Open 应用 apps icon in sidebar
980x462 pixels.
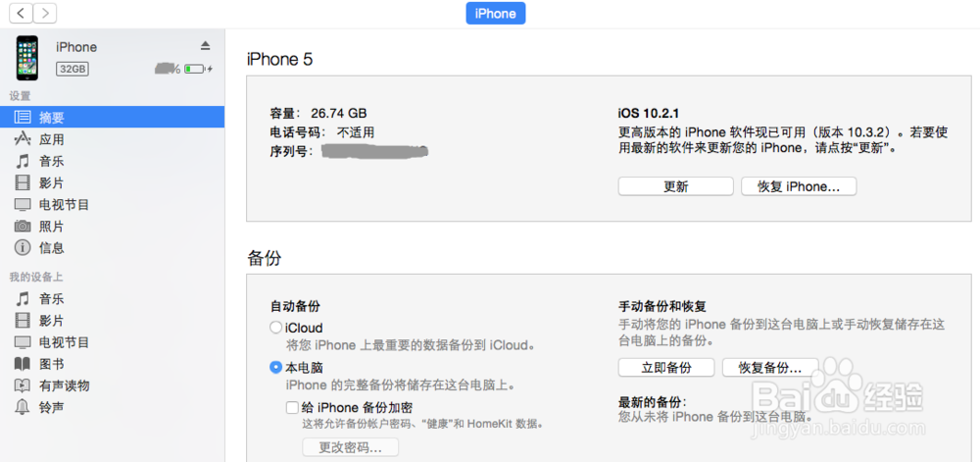[23, 138]
